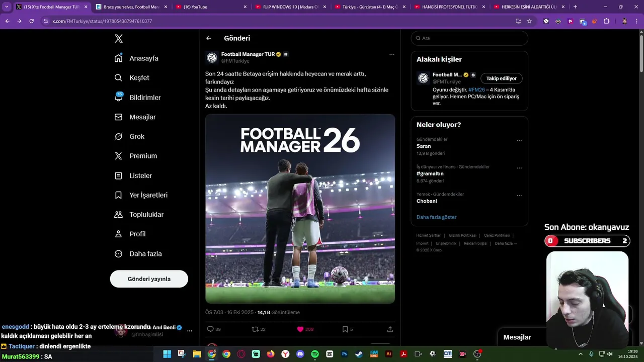Open Listeler in sidebar
Screen dimensions: 644x362
click(133, 175)
